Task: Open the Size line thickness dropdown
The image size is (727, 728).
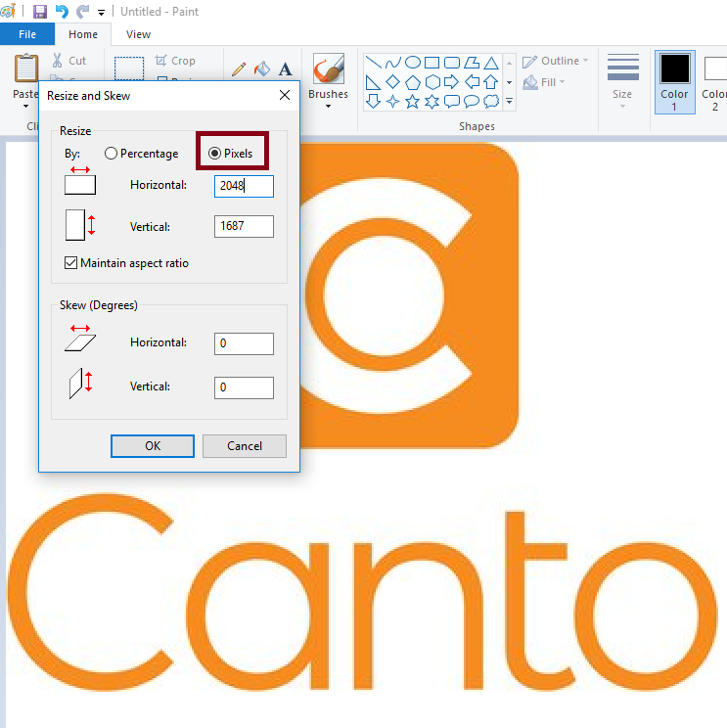Action: tap(622, 81)
